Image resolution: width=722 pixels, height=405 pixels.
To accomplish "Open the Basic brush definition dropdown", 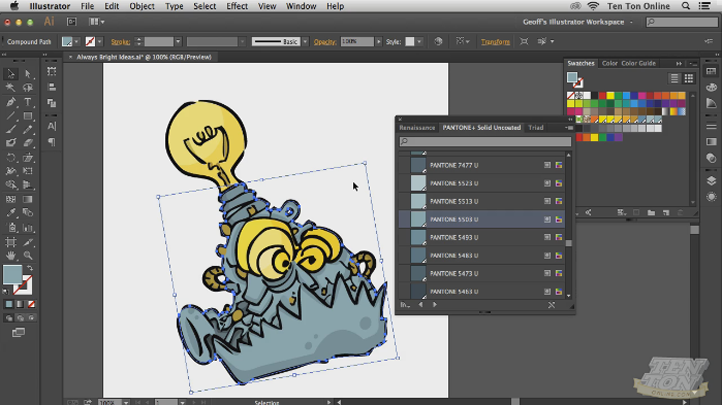I will pyautogui.click(x=305, y=41).
